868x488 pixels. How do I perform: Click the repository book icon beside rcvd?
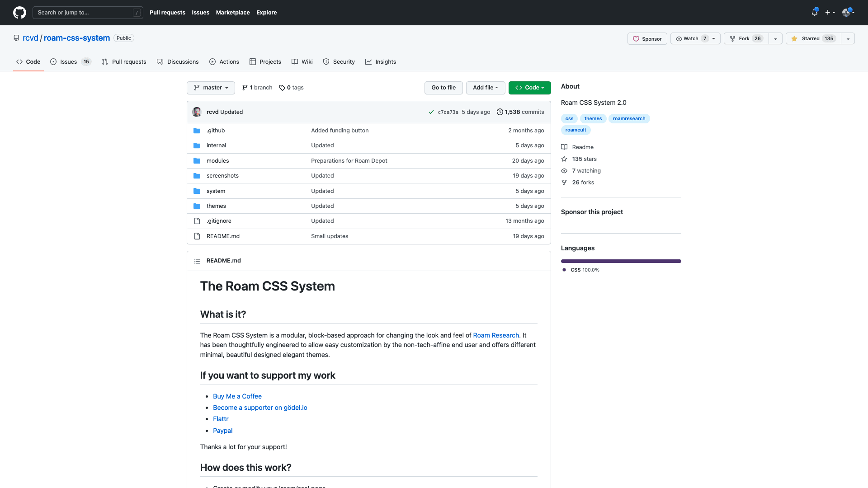coord(16,38)
